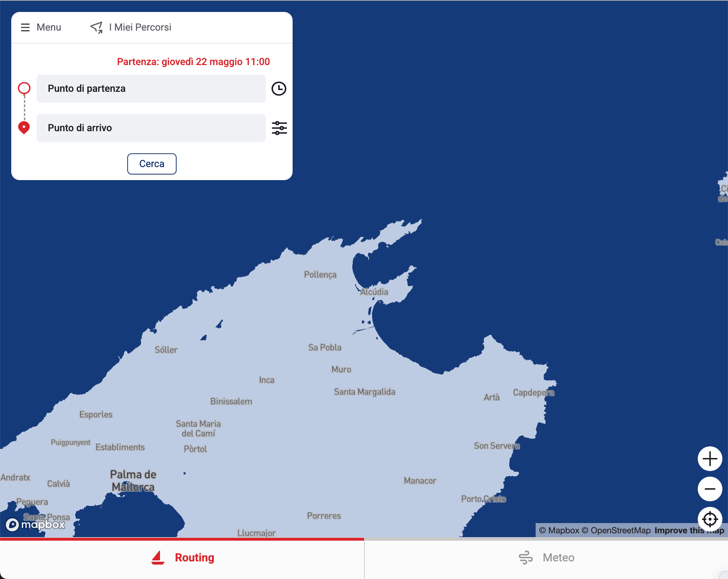
Task: Click the Sóller map label
Action: point(166,350)
